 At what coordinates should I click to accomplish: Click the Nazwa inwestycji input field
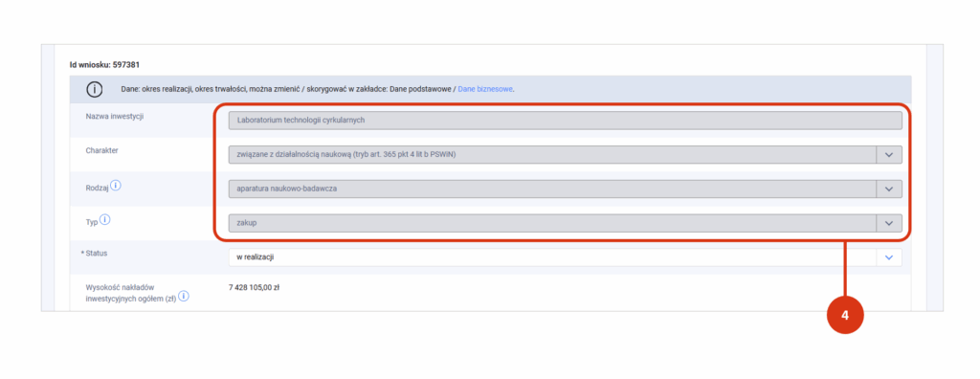(565, 121)
